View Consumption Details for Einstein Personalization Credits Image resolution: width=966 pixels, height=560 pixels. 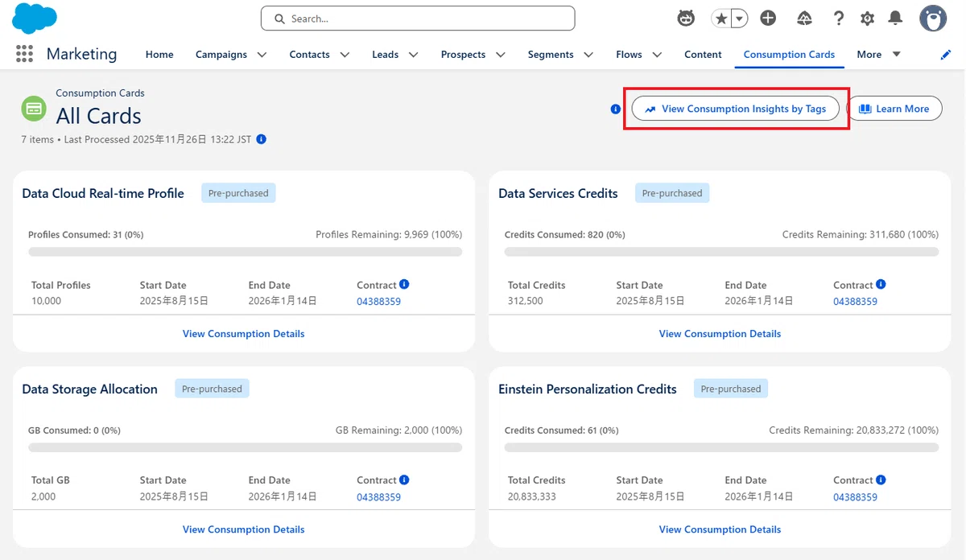720,529
